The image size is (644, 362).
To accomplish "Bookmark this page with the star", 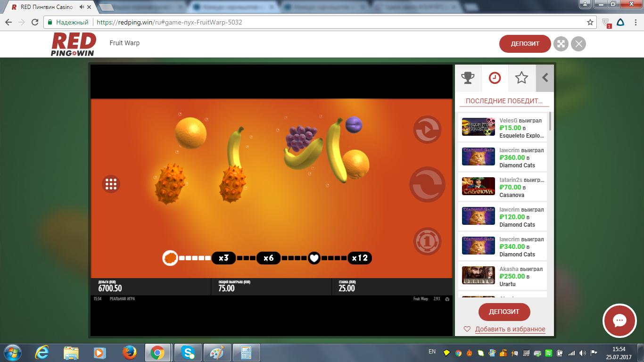I will tap(590, 22).
